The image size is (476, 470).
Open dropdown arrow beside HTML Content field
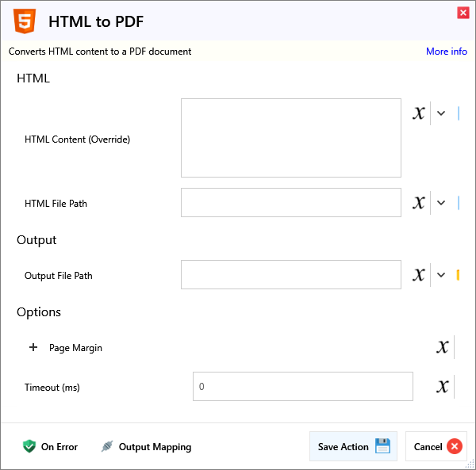click(x=441, y=113)
